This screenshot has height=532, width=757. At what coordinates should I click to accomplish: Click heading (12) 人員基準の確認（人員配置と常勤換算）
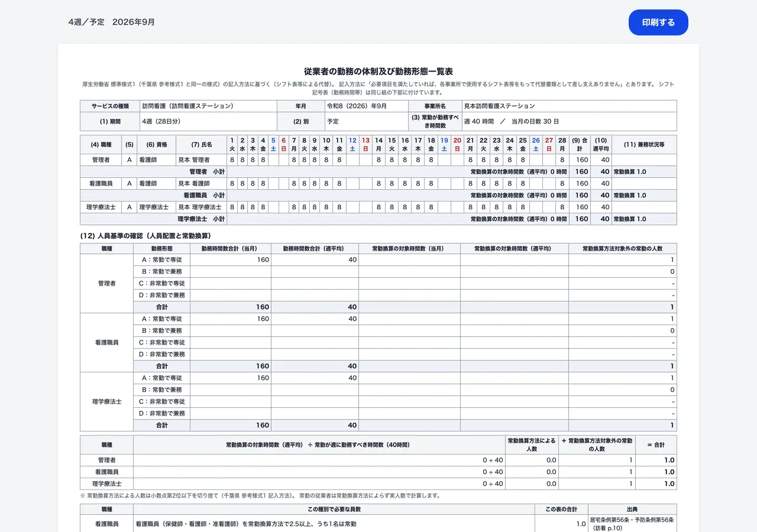(145, 236)
